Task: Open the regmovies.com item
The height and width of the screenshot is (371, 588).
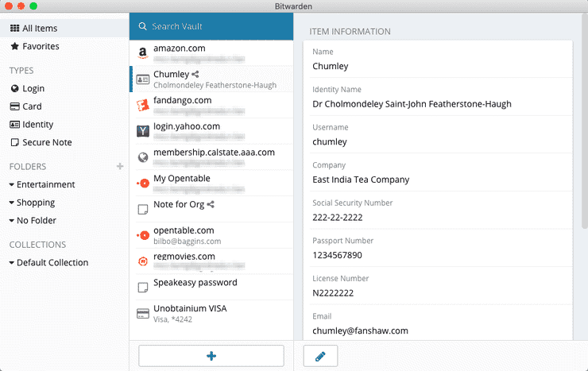Action: click(211, 261)
